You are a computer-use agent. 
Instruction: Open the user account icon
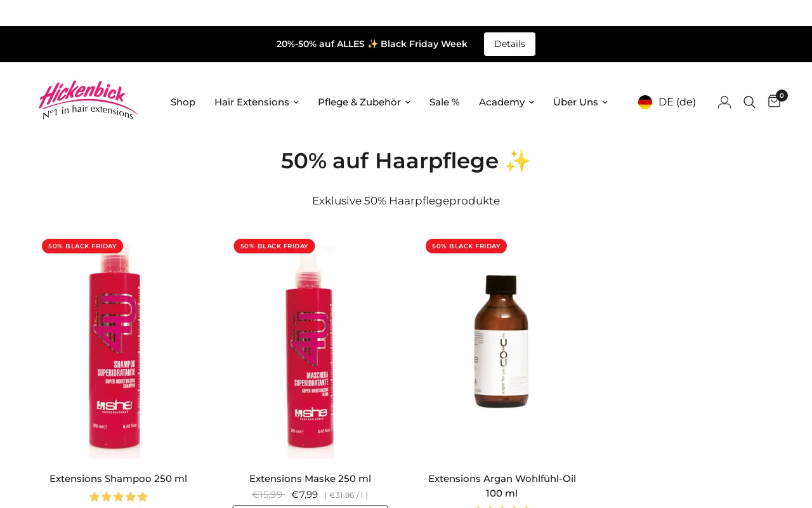click(x=724, y=102)
